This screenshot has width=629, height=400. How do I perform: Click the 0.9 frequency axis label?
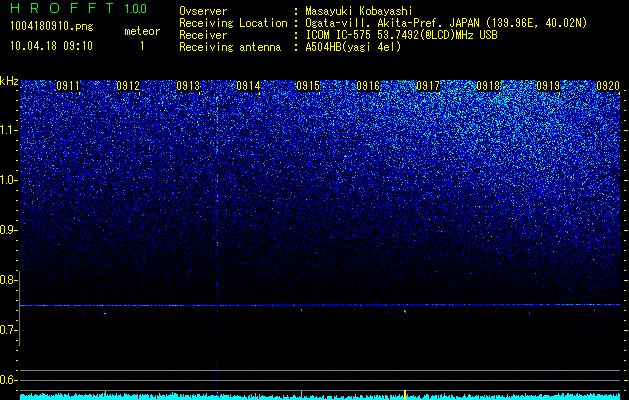pyautogui.click(x=9, y=230)
